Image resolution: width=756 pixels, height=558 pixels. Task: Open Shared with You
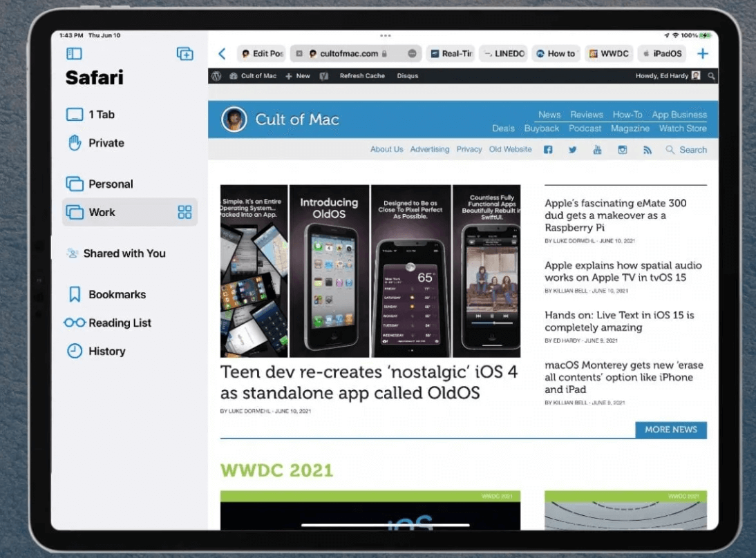pos(130,253)
